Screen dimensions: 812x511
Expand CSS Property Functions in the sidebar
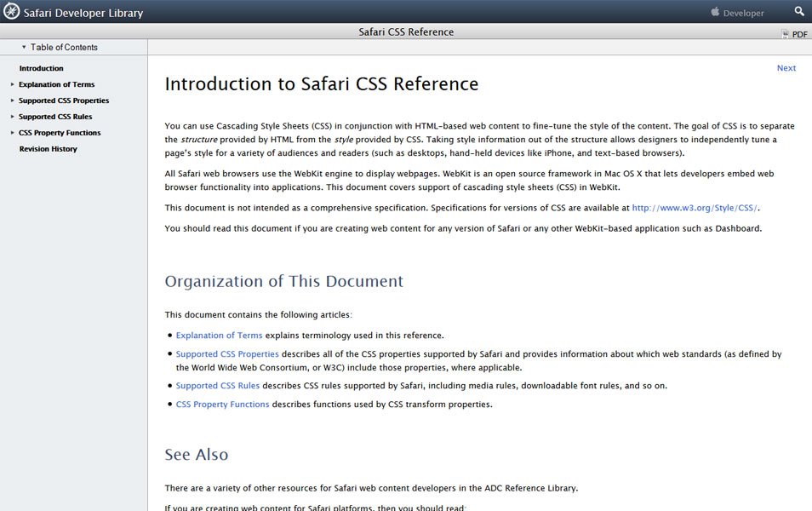(x=12, y=132)
